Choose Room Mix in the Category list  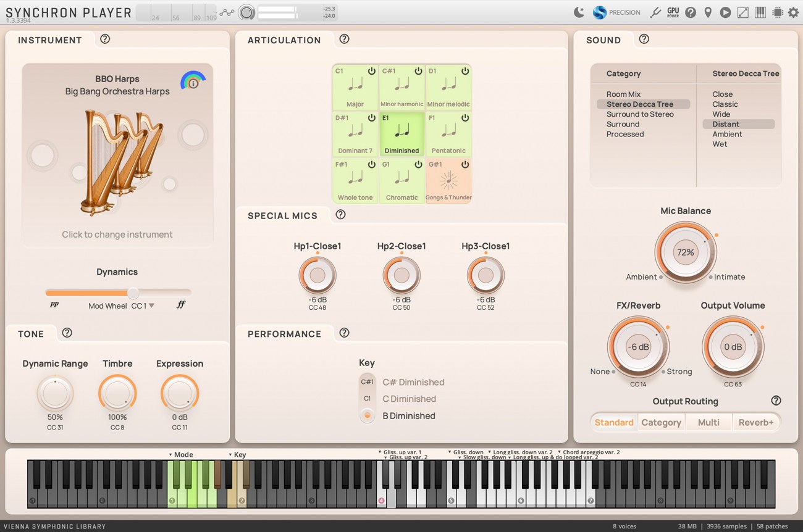[623, 94]
